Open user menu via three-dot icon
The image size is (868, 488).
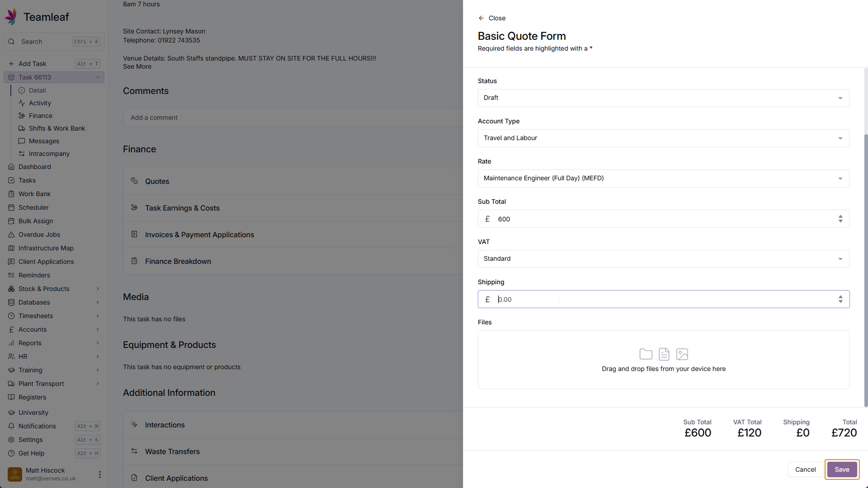coord(99,474)
